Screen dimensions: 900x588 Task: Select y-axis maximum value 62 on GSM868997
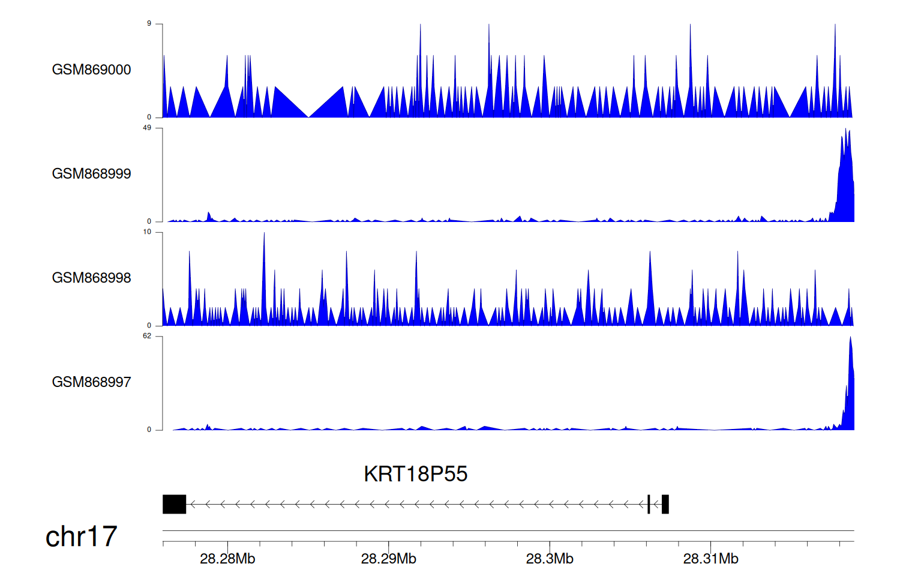pos(148,337)
